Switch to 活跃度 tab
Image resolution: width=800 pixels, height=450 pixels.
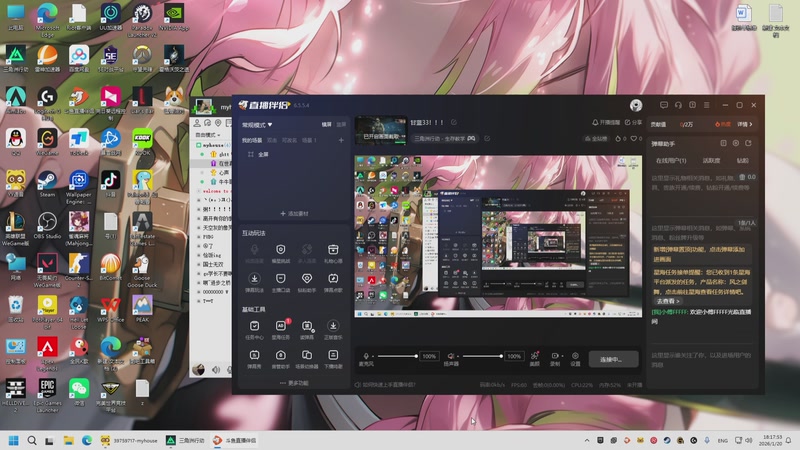click(x=711, y=161)
